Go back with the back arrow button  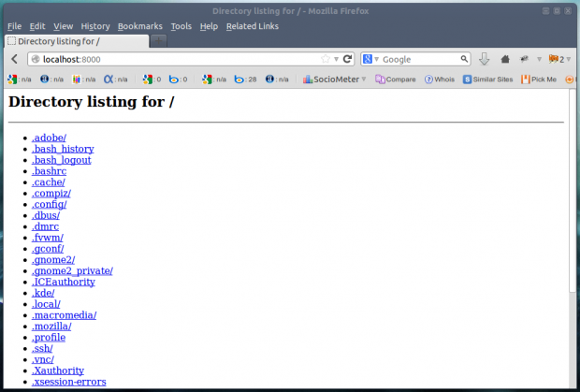[14, 59]
